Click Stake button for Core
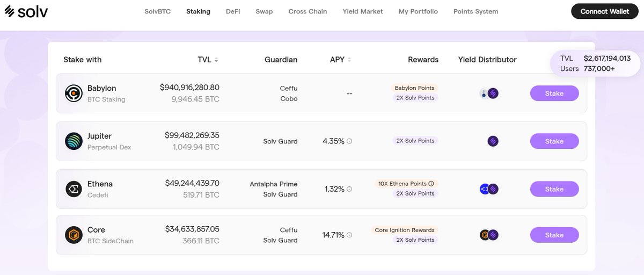Viewport: 644px width, 275px height. coord(554,235)
